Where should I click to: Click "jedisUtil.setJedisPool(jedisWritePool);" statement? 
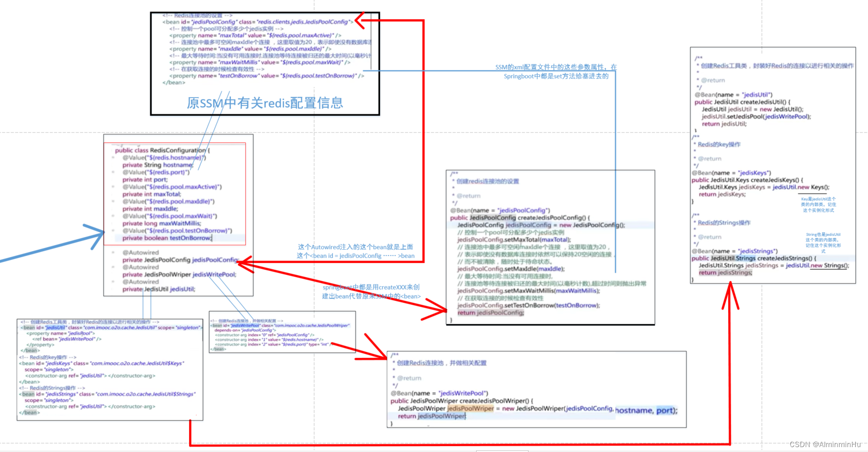756,117
